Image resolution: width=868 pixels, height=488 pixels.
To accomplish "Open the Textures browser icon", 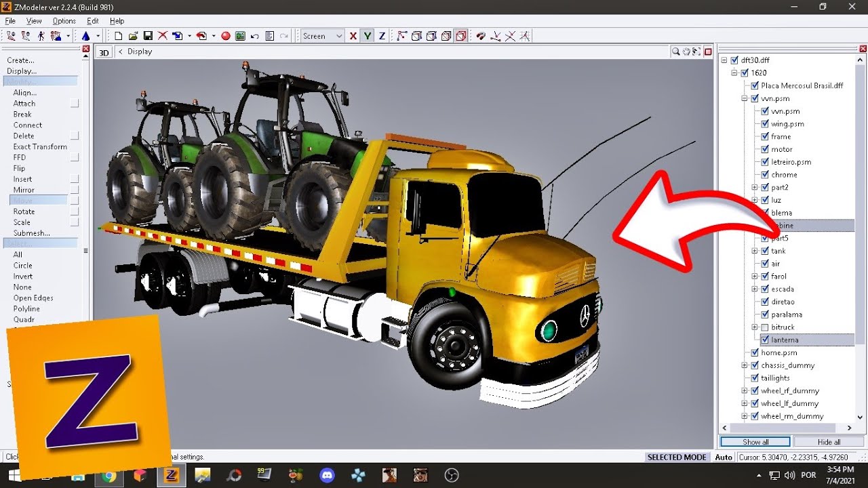I will [240, 36].
